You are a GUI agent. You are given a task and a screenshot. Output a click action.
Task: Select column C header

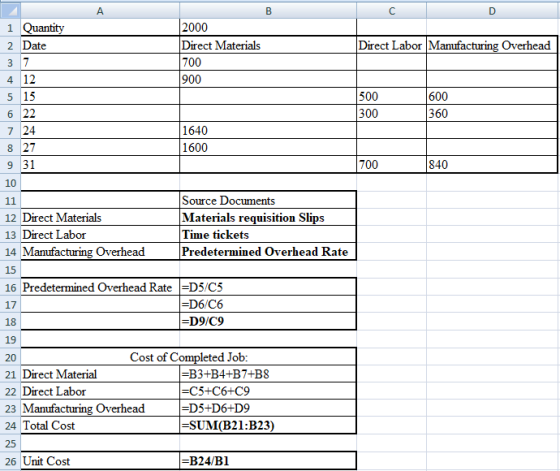click(x=391, y=11)
